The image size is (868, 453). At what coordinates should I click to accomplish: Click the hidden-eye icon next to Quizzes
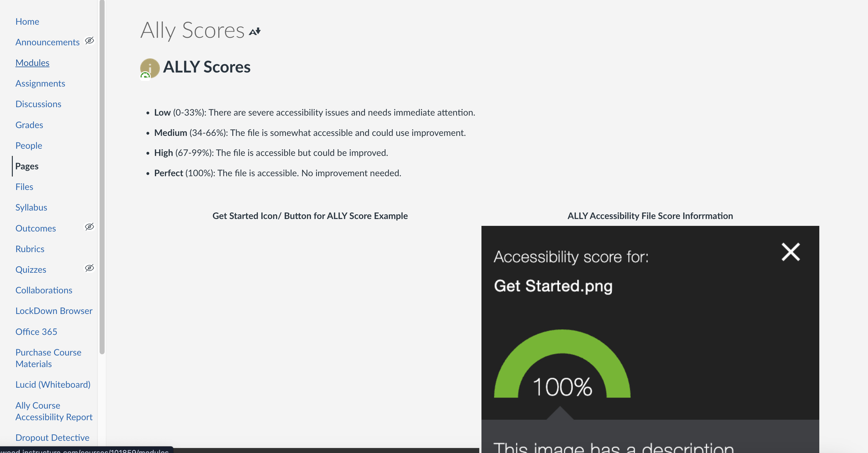90,268
